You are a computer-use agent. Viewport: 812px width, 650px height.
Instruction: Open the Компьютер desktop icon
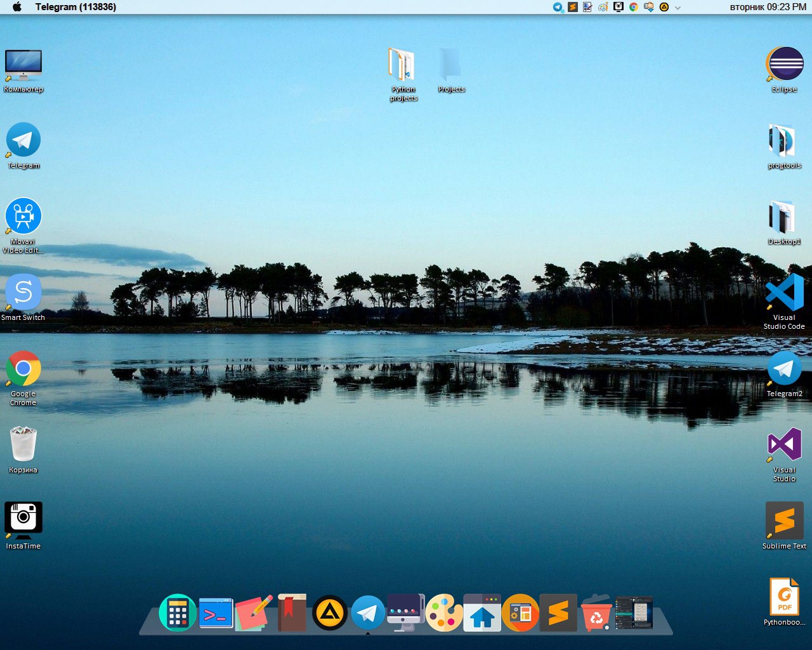coord(23,70)
